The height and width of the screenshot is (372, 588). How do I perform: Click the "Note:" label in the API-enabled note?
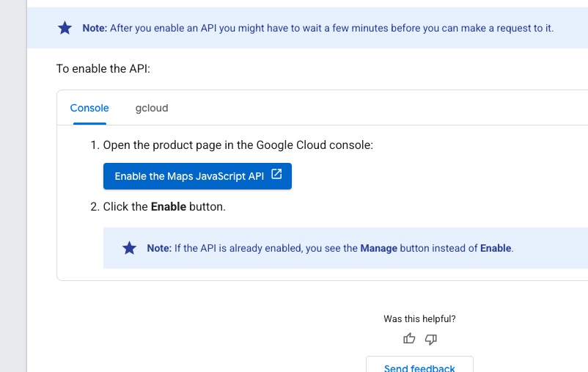(x=159, y=248)
